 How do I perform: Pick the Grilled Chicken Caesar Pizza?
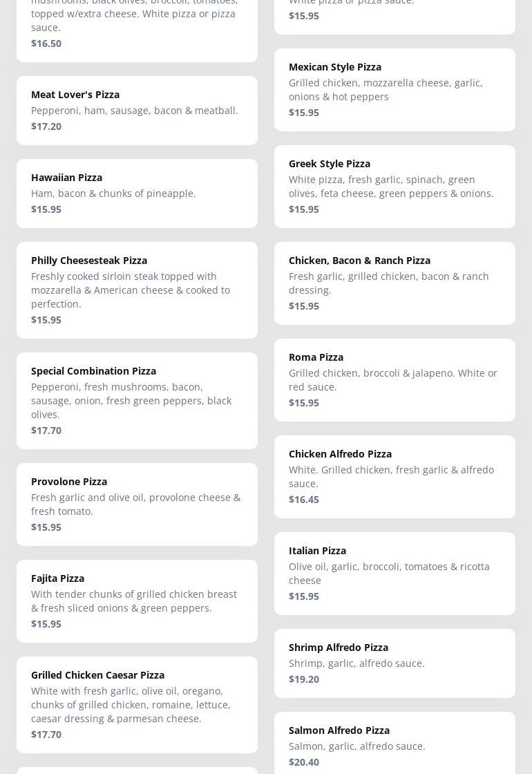coord(97,675)
